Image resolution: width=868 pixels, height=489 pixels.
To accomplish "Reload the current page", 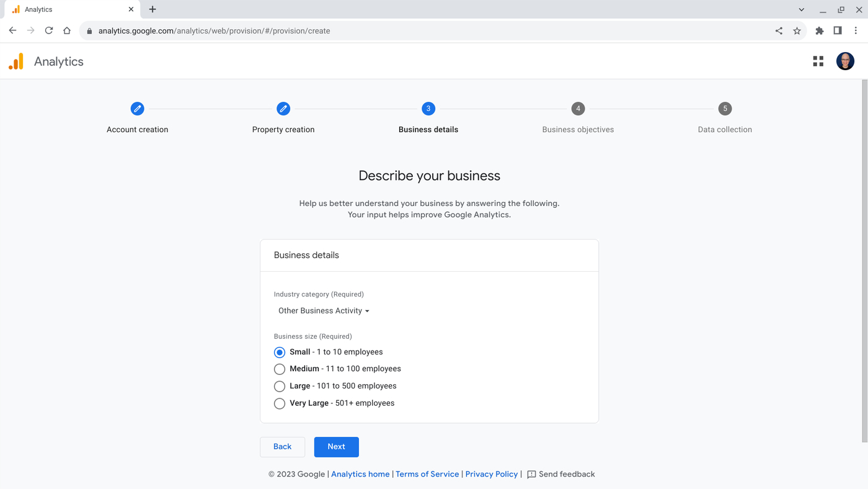I will tap(48, 30).
